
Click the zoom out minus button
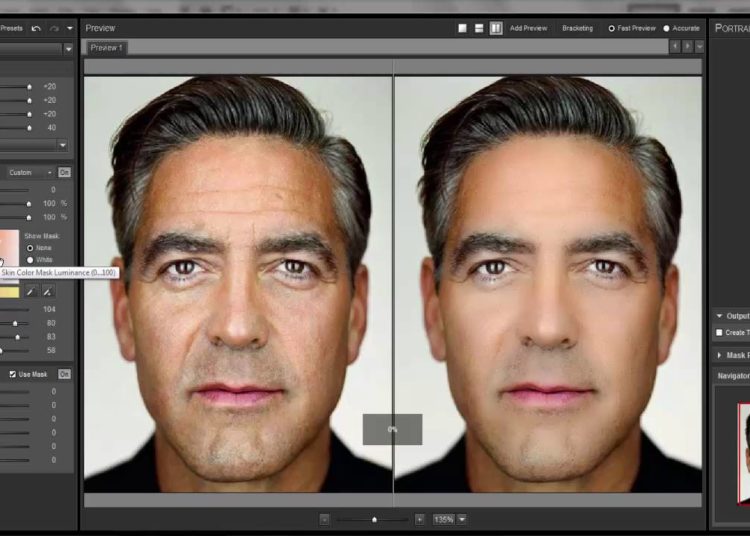coord(325,519)
